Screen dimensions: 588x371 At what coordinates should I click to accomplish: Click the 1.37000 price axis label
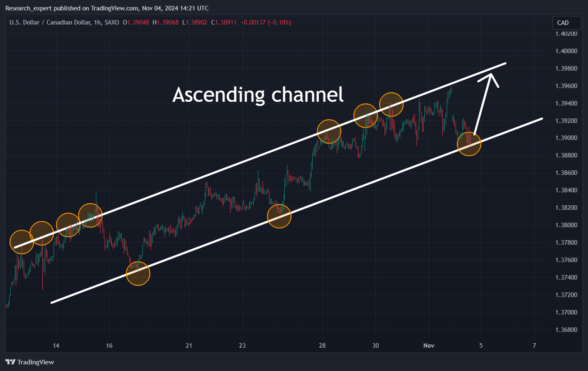[x=567, y=312]
